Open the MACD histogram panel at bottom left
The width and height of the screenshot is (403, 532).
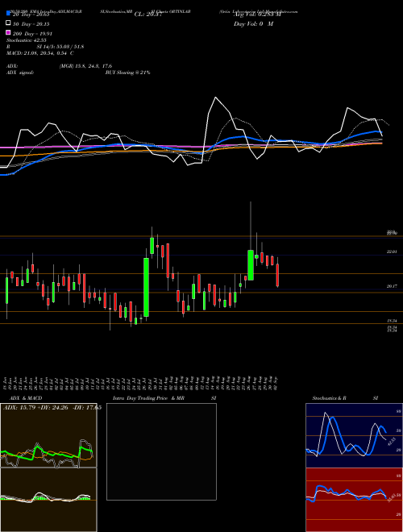point(48,500)
